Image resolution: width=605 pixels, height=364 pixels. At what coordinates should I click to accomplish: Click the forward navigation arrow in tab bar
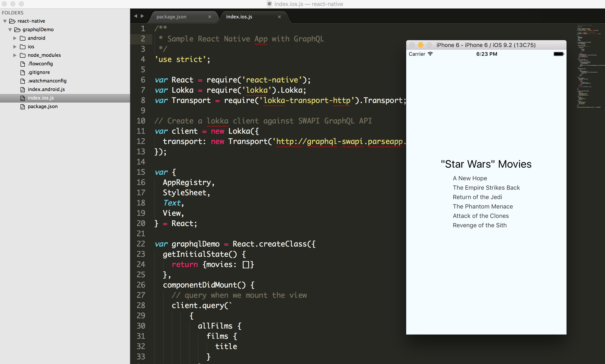pyautogui.click(x=142, y=16)
